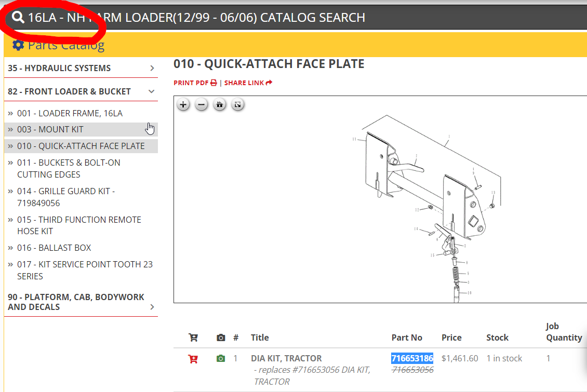Open 016 - BALLAST BOX
Viewport: 587px width, 392px height.
[x=54, y=248]
